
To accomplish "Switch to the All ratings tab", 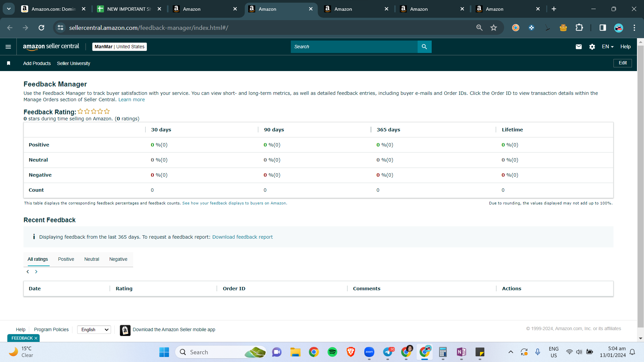I will 38,259.
